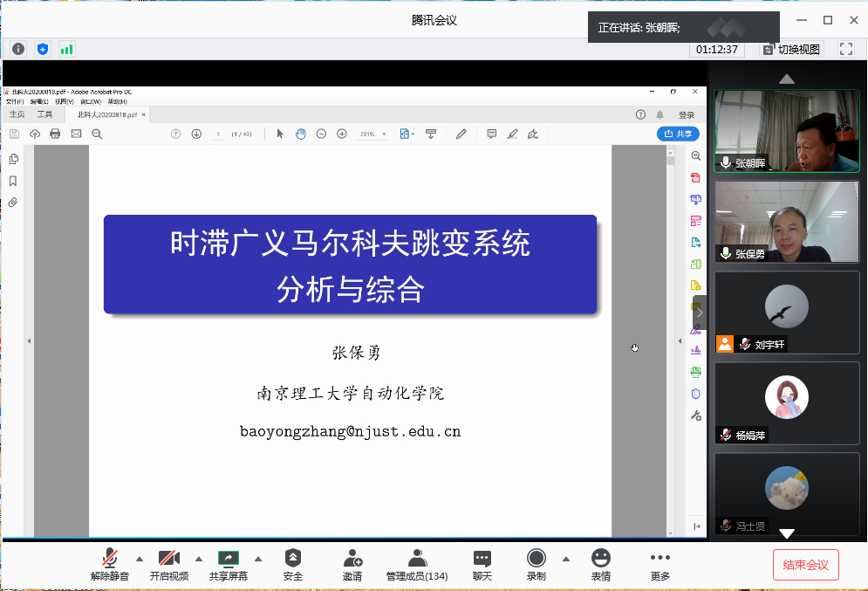Click the Invite (邀请) icon
This screenshot has width=868, height=591.
click(x=352, y=564)
